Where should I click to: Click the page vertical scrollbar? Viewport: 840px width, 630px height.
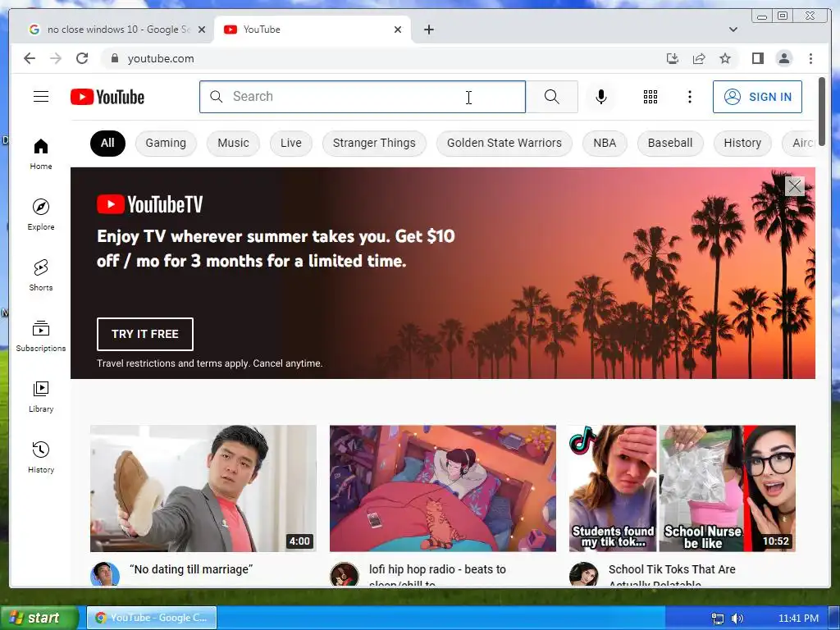pos(822,110)
